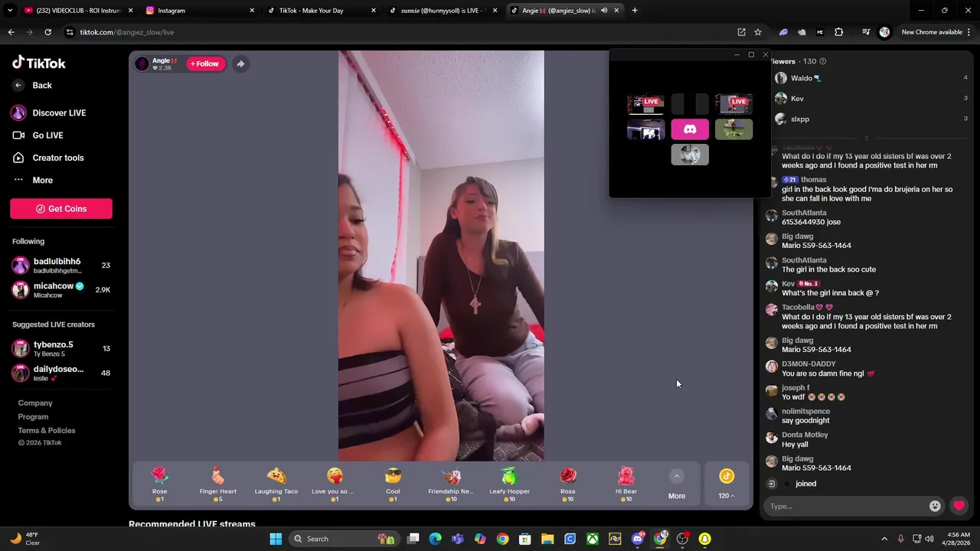Screen dimensions: 980x551
Task: Send the Rosa gift
Action: point(567,484)
